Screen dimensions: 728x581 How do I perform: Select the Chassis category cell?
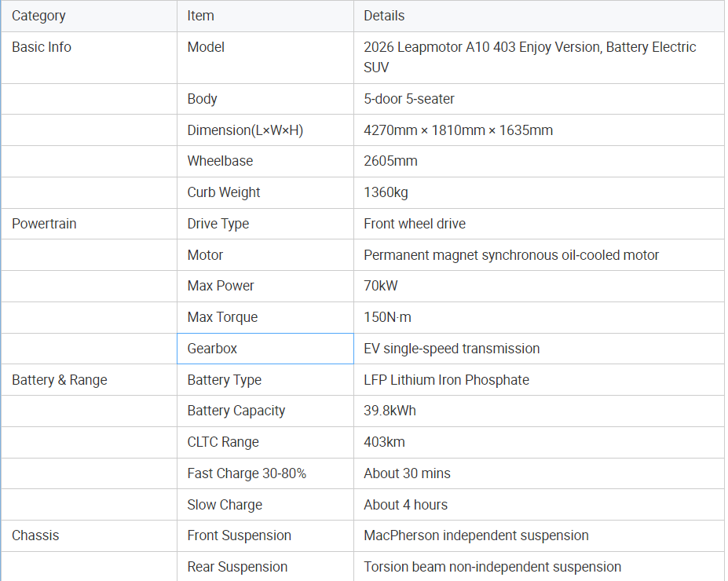(89, 535)
